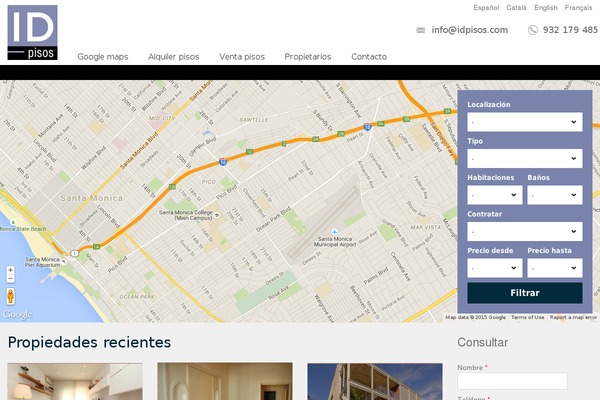Click Santa Monica Municipal Airport marker
The width and height of the screenshot is (600, 400).
335,232
